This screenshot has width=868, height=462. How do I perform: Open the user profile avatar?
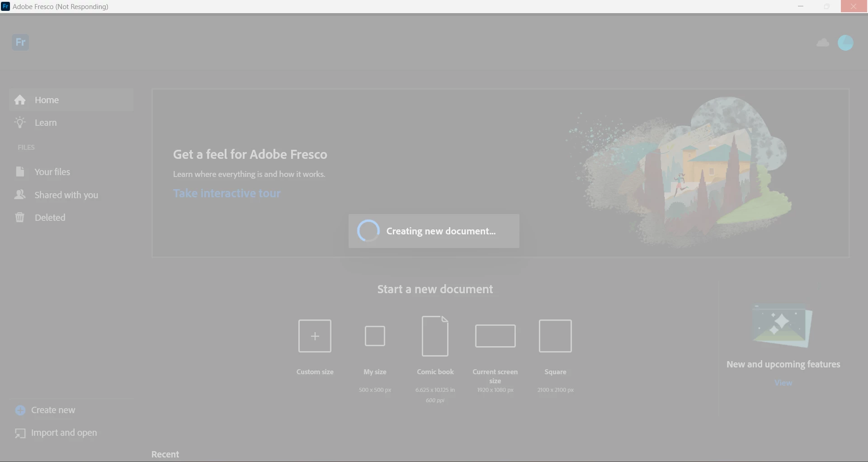coord(845,43)
